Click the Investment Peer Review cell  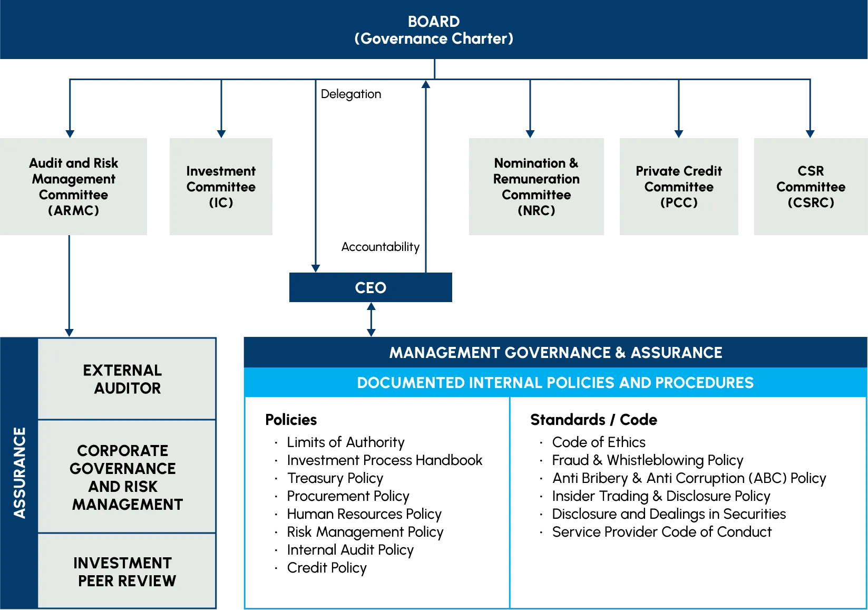126,572
